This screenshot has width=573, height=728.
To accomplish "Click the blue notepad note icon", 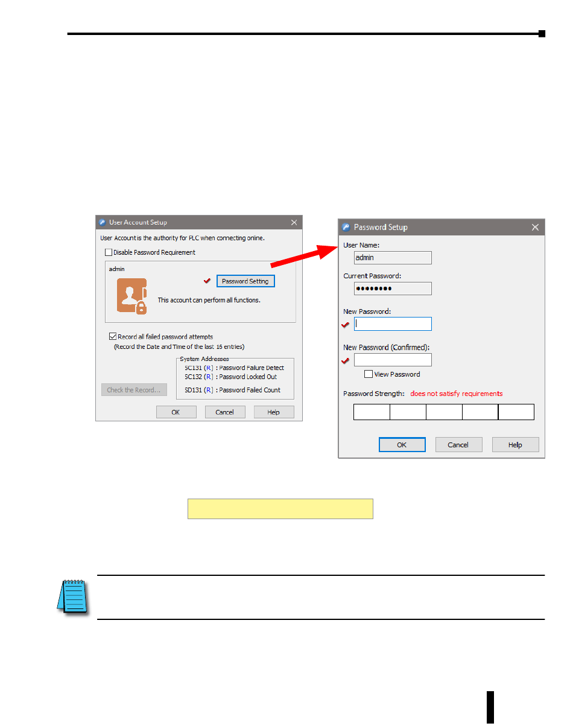I will coord(72,597).
